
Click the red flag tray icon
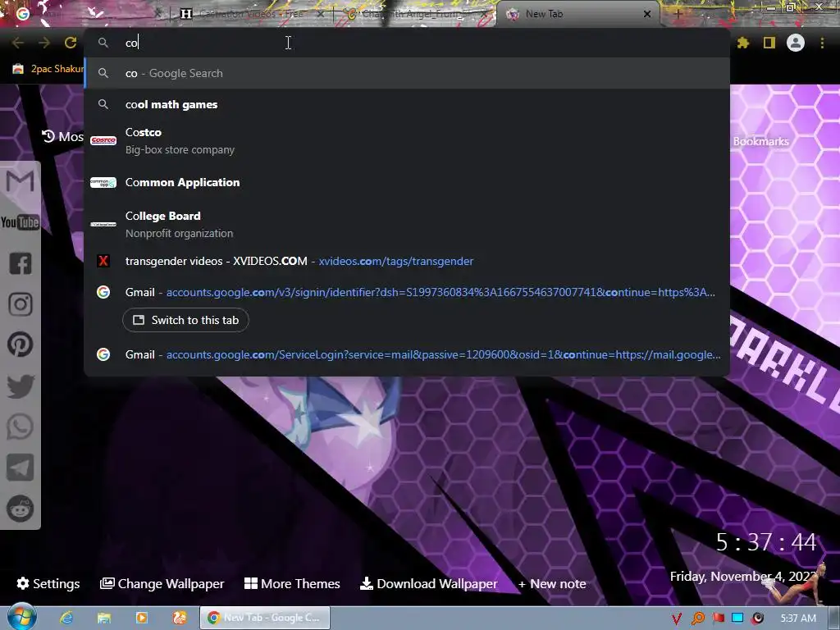coord(718,619)
